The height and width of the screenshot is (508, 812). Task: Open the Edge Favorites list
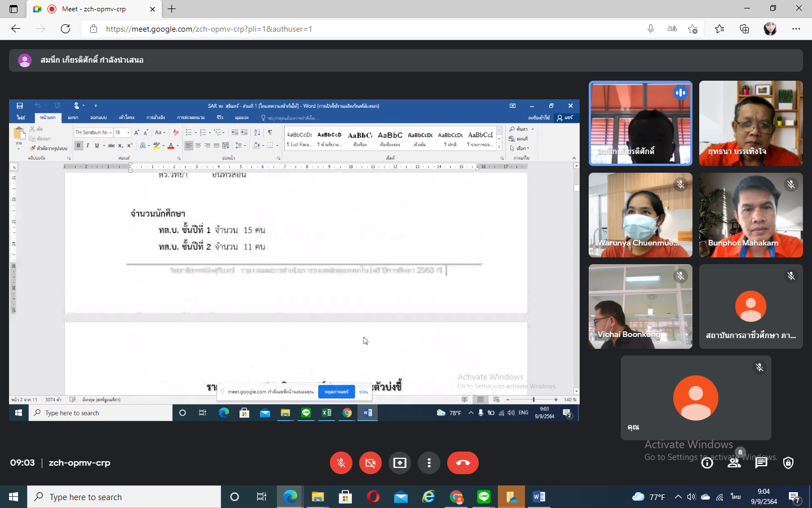[x=720, y=29]
